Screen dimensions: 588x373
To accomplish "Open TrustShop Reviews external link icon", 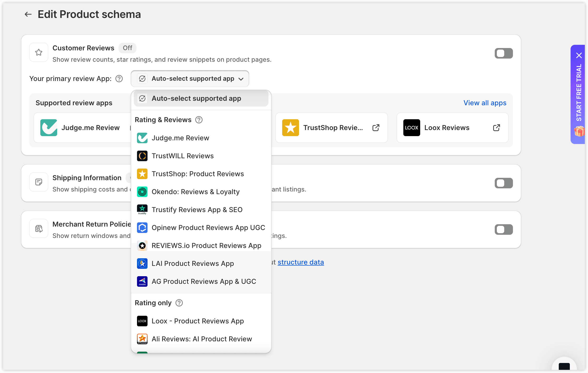I will [376, 128].
